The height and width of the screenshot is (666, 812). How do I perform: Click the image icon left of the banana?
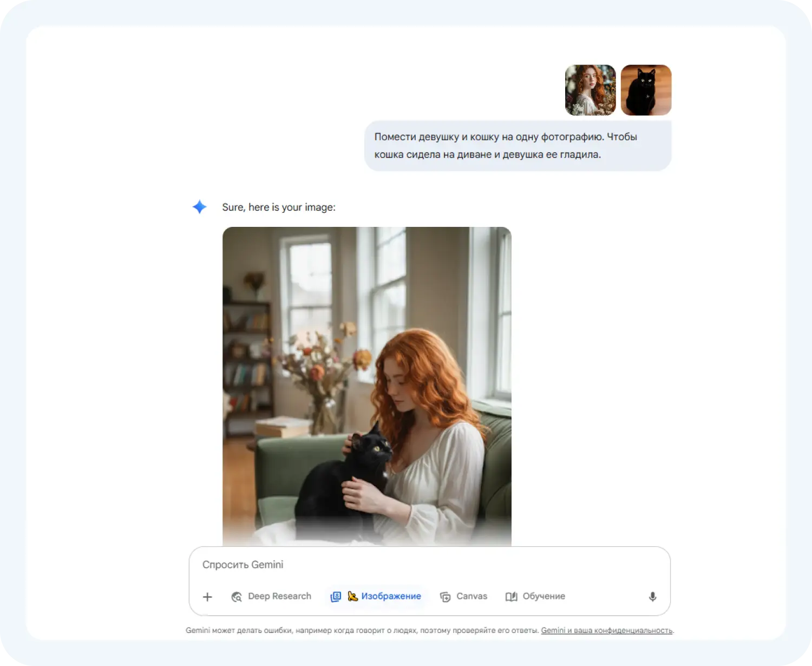click(336, 596)
